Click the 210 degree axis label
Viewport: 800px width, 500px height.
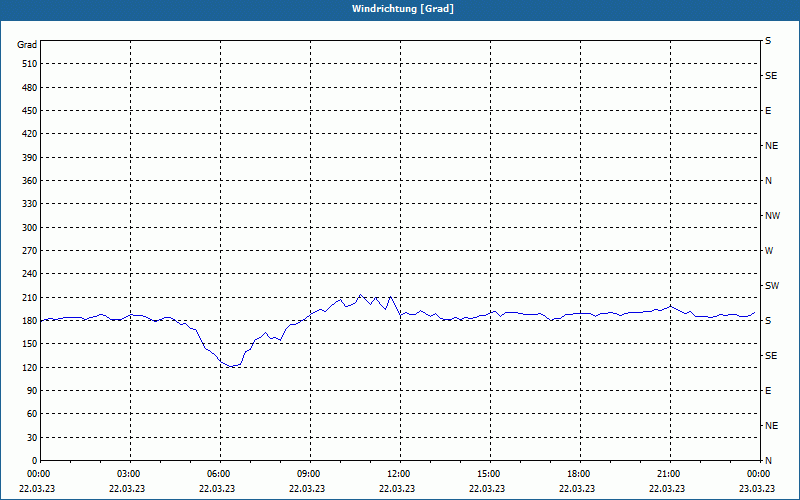[29, 297]
